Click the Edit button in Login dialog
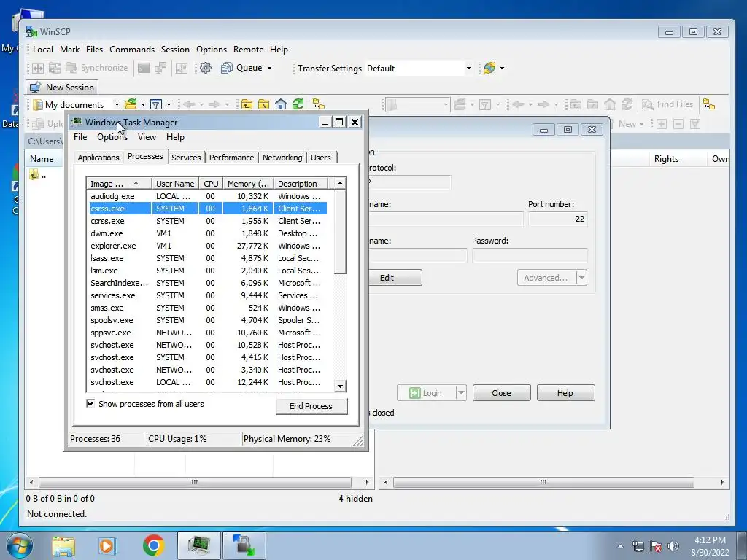 point(395,278)
